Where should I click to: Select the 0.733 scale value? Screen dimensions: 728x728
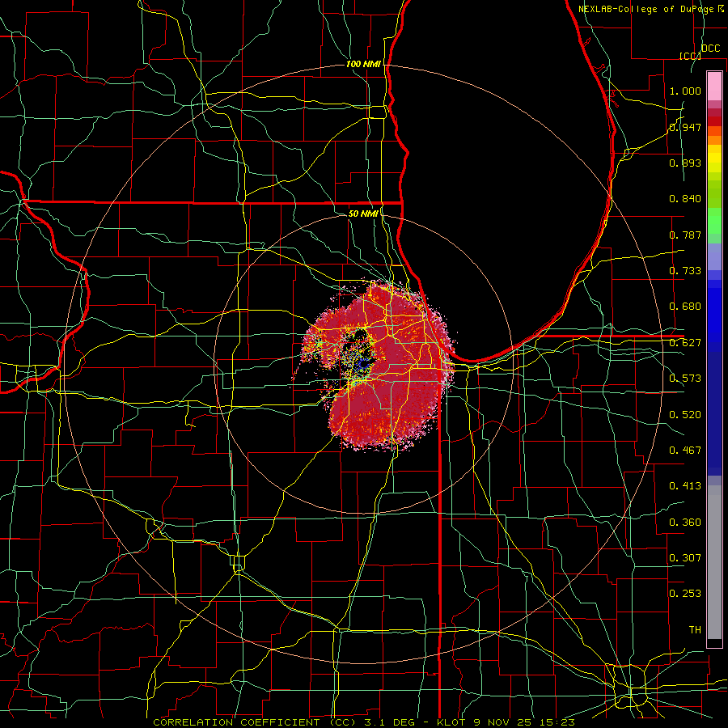coord(685,271)
